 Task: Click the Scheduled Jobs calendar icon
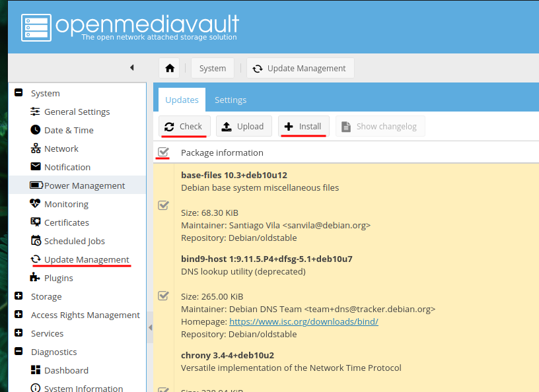pos(36,240)
